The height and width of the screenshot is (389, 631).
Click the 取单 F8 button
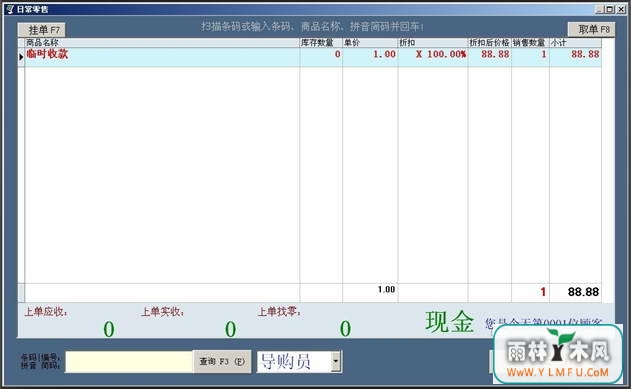coord(591,29)
